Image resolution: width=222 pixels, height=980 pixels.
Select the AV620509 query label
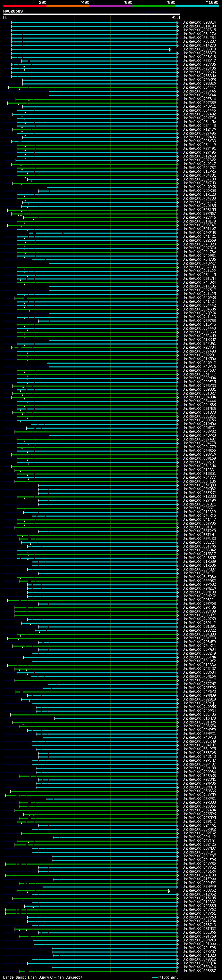point(13,11)
